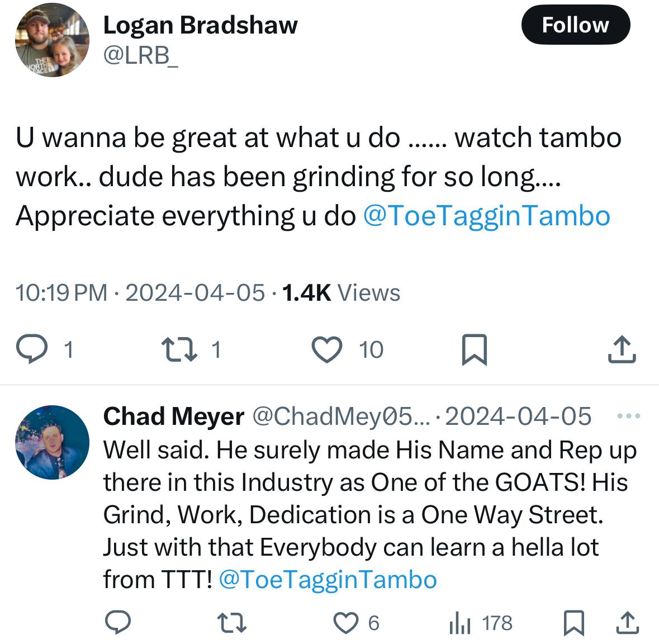Open the main tweet's 10:19 PM timestamp
This screenshot has width=659, height=644.
coord(61,293)
